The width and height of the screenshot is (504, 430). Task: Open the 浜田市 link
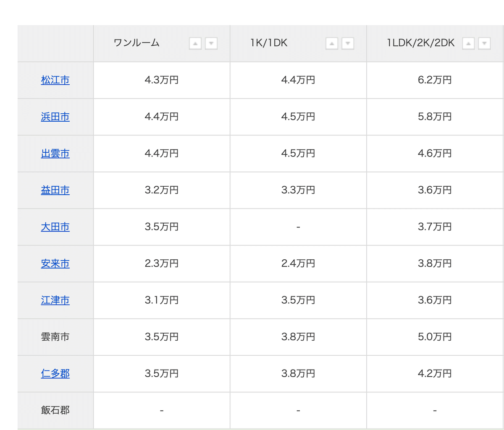[x=55, y=117]
